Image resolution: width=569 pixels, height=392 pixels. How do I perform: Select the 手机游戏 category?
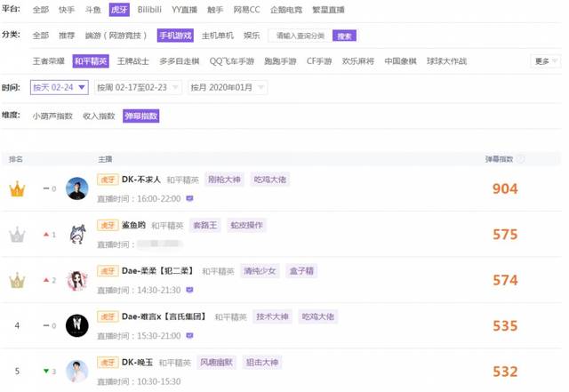(175, 36)
